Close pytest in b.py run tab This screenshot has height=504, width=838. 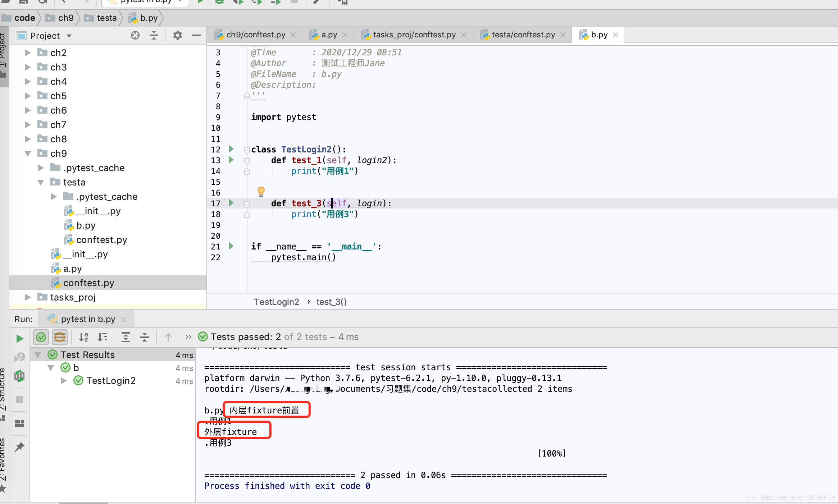click(123, 319)
